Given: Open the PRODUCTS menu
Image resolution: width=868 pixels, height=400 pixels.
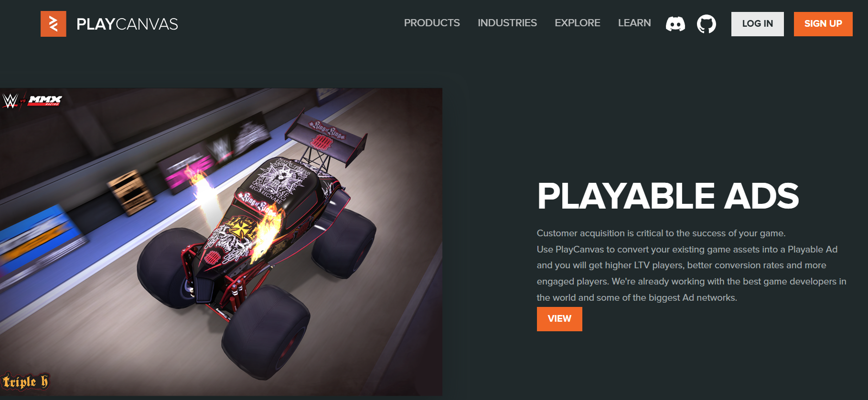Looking at the screenshot, I should (x=432, y=23).
